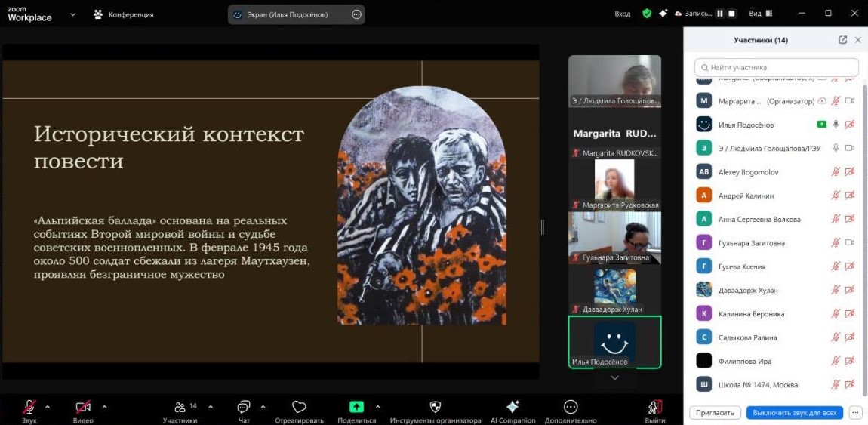The height and width of the screenshot is (425, 868).
Task: Click camera icon for Андрей Калинин
Action: [x=850, y=196]
